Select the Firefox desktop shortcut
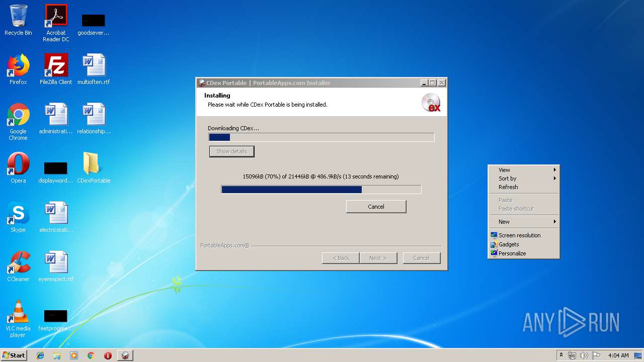This screenshot has width=644, height=362. pos(18,69)
